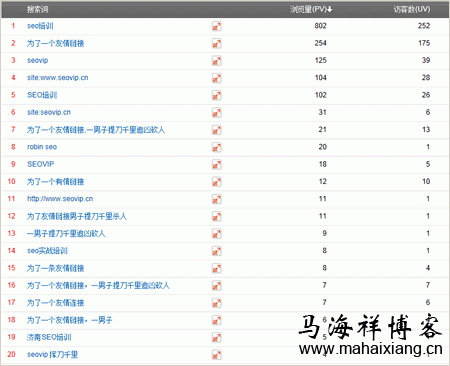Sort by 浏览量(PV) column header

tap(311, 9)
